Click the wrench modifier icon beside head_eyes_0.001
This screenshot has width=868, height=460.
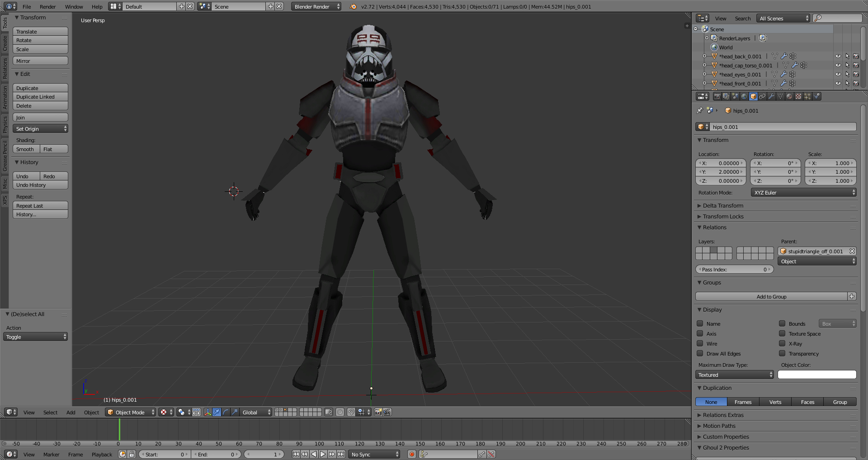(x=783, y=74)
